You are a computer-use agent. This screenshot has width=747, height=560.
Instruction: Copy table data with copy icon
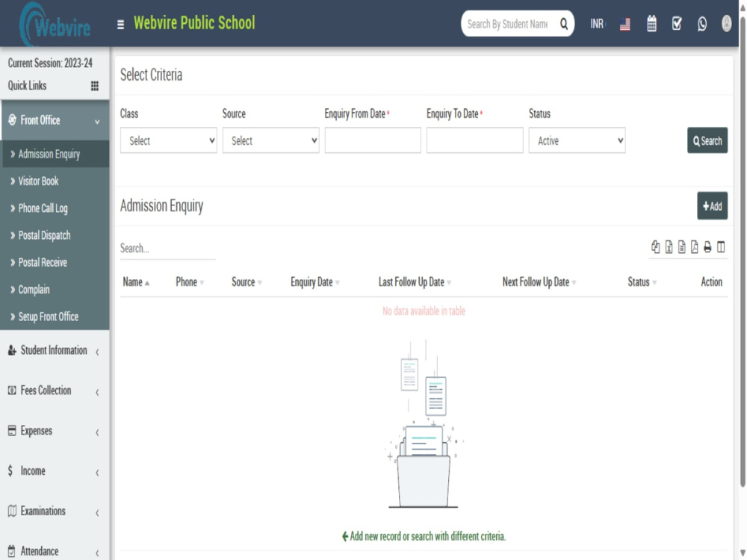(656, 246)
